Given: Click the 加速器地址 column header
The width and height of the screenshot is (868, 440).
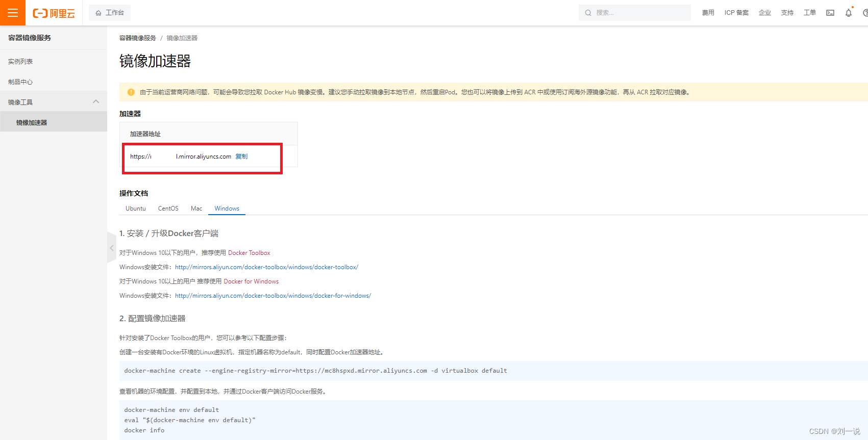Looking at the screenshot, I should point(145,134).
